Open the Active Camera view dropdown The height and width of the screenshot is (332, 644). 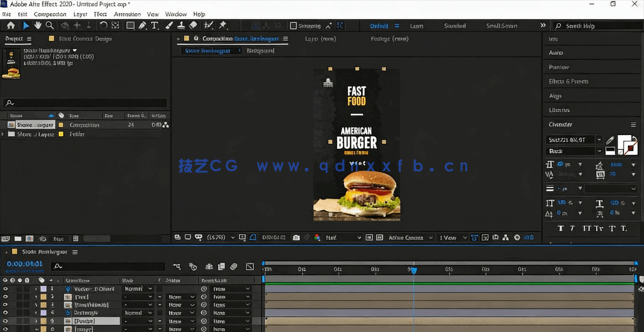[409, 238]
